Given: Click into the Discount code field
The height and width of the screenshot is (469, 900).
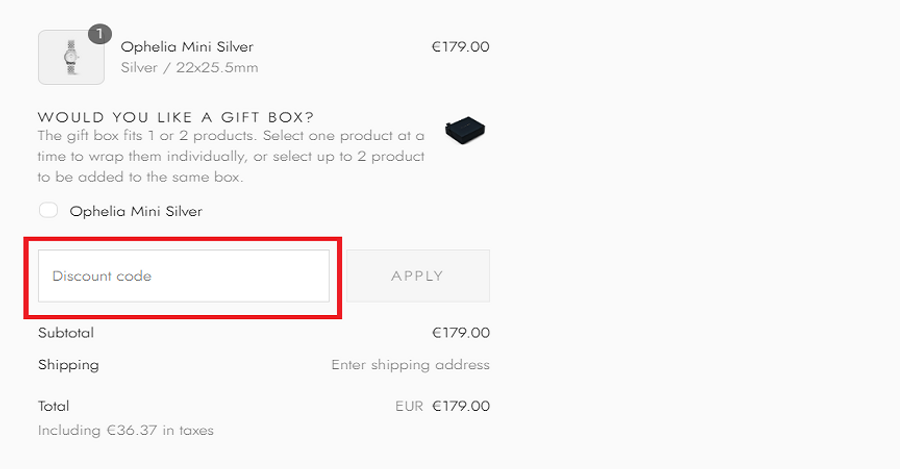Looking at the screenshot, I should pyautogui.click(x=184, y=276).
